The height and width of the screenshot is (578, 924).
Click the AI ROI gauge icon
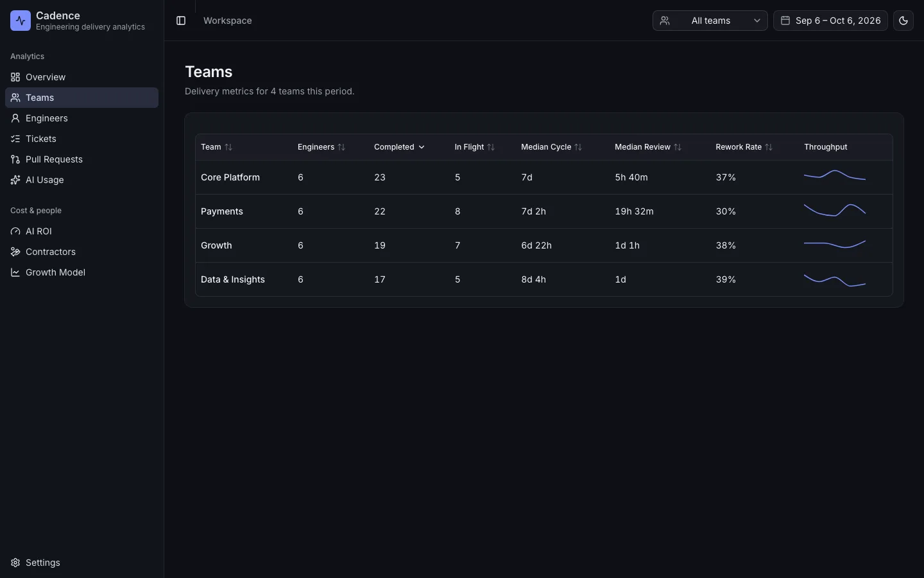coord(15,231)
